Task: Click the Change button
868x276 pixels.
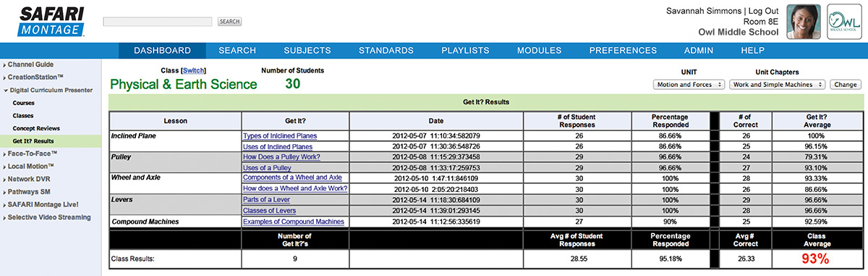Action: tap(846, 85)
